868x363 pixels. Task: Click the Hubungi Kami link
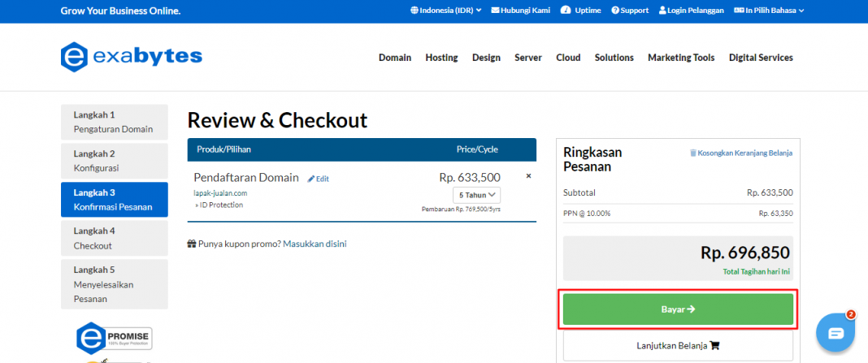(525, 10)
